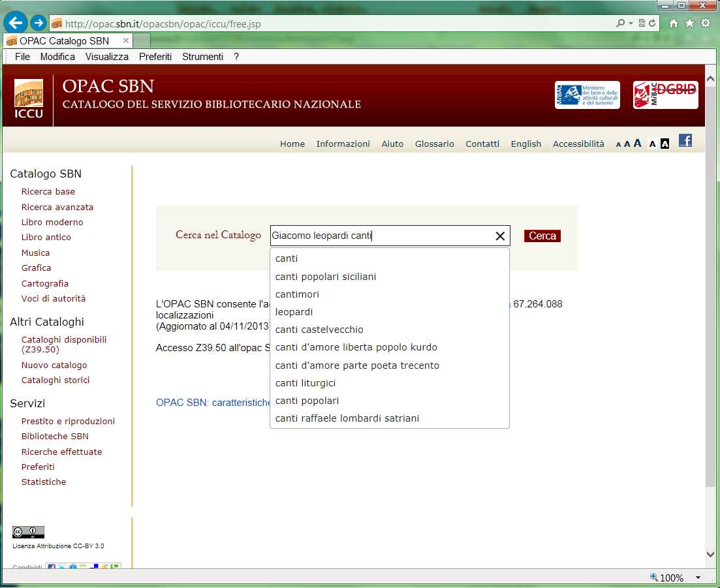The height and width of the screenshot is (588, 720).
Task: Open the Informazioni page
Action: (x=343, y=144)
